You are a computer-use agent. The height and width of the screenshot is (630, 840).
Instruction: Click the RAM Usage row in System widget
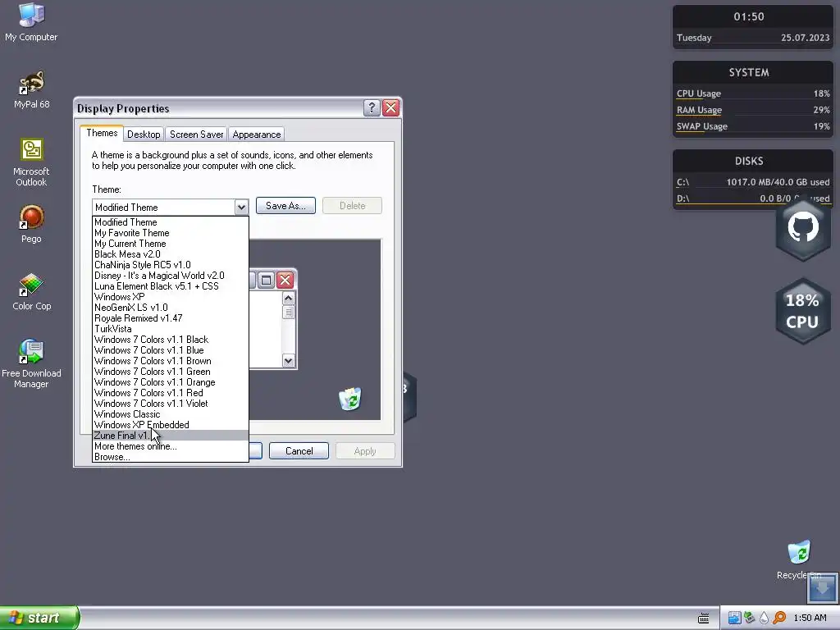click(x=753, y=110)
